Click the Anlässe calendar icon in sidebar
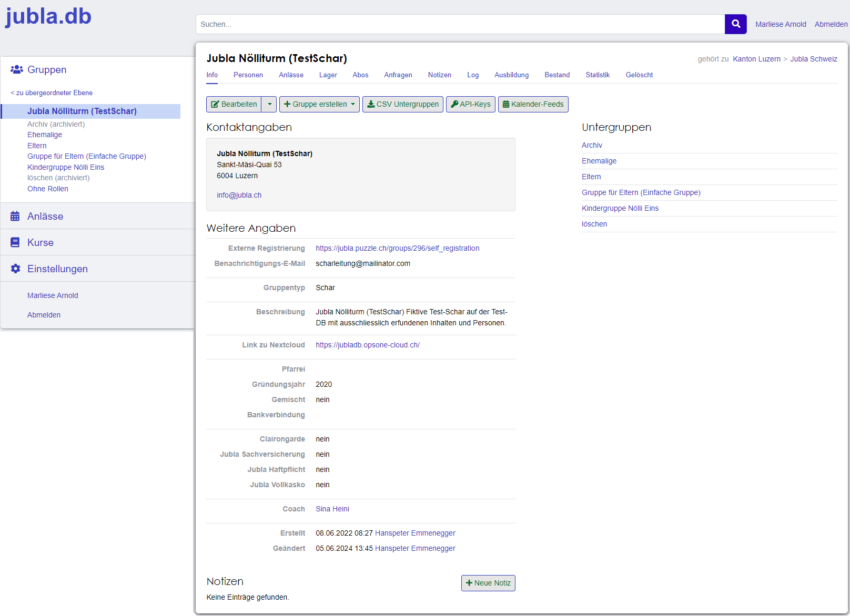The image size is (850, 616). click(x=15, y=216)
